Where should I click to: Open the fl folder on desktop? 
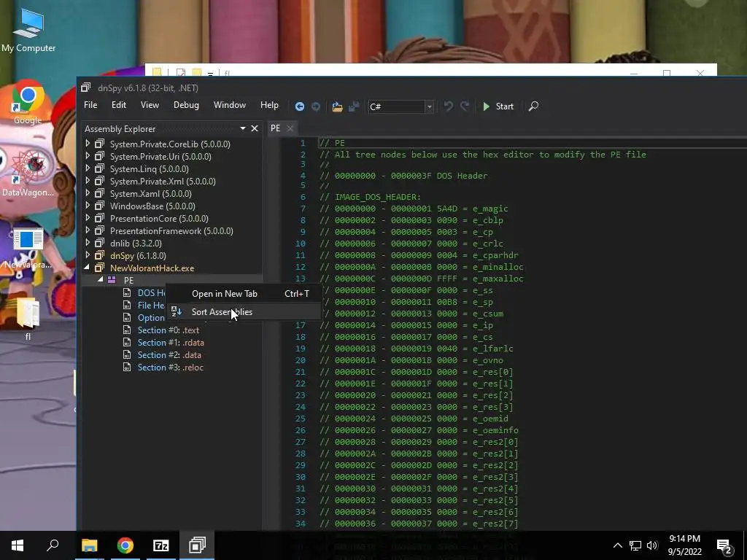pos(28,318)
